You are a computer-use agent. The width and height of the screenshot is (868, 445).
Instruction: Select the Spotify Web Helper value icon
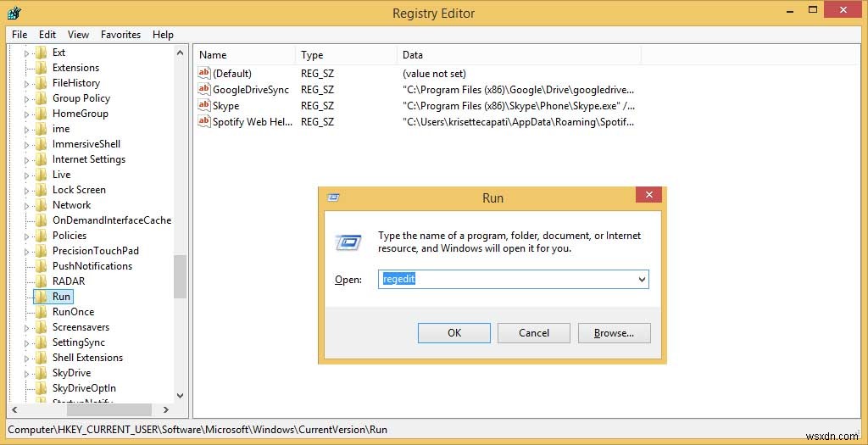[x=204, y=120]
